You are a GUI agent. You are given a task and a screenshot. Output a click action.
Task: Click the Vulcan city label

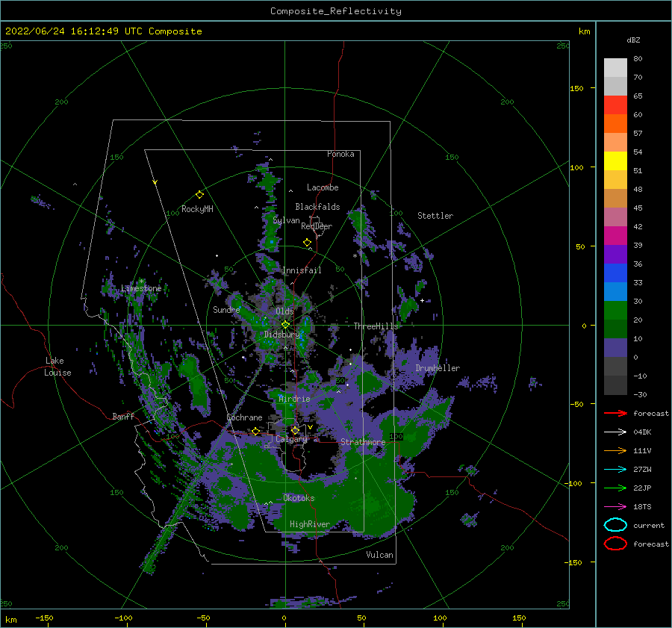380,555
